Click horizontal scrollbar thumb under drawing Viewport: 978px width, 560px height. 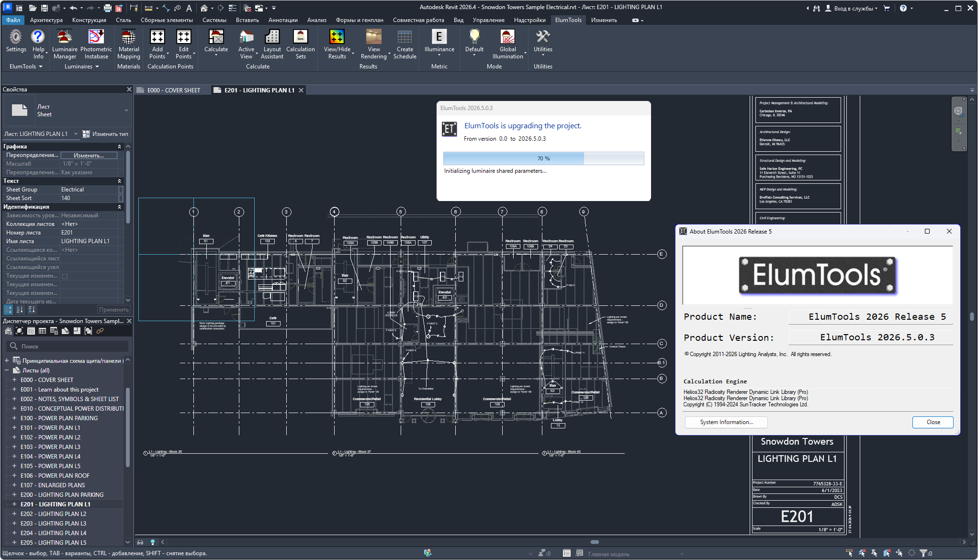[x=595, y=542]
